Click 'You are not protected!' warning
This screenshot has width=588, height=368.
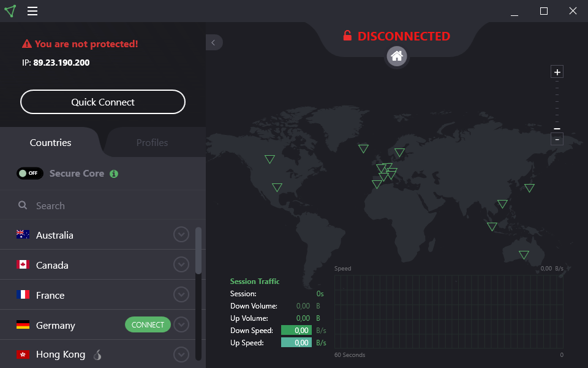point(86,44)
